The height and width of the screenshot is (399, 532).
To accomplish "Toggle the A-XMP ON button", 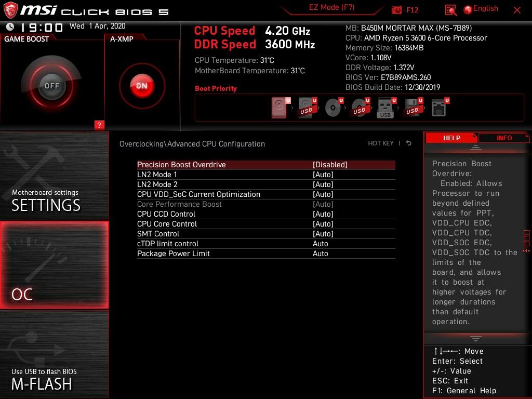I will tap(142, 86).
